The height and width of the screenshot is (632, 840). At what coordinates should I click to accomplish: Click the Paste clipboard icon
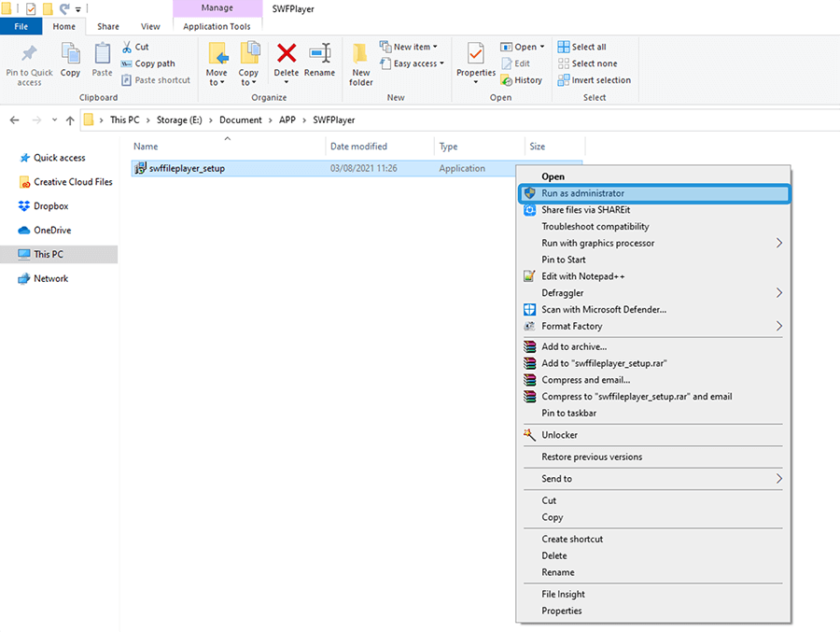(102, 54)
